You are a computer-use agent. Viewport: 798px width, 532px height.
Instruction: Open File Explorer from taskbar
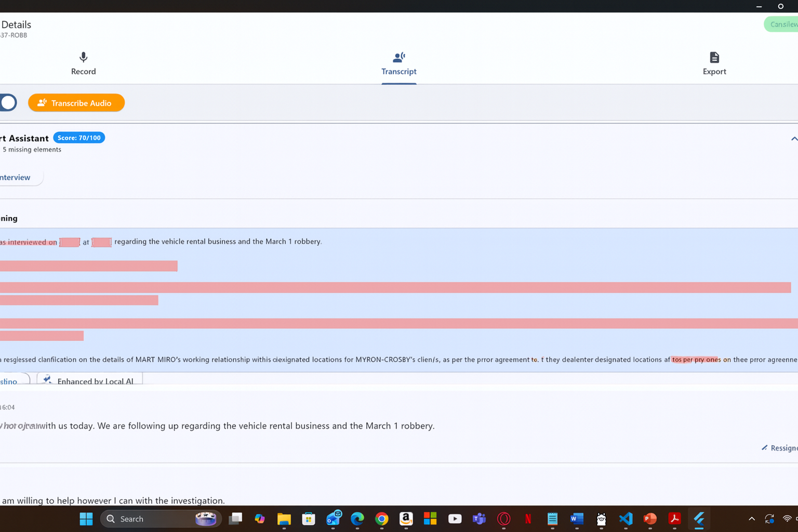click(284, 518)
